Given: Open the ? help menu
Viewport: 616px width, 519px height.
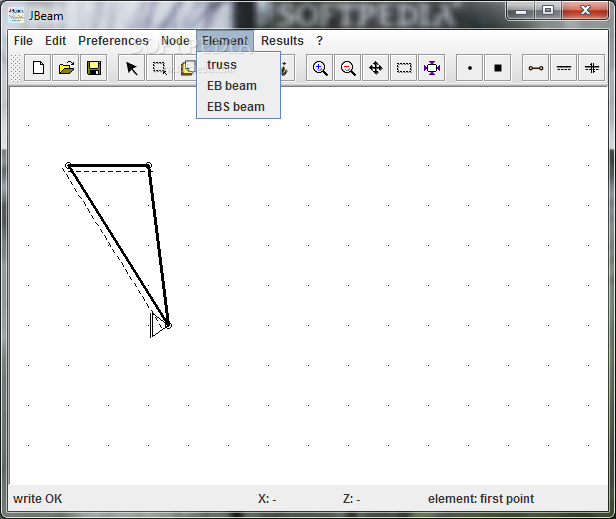Looking at the screenshot, I should (x=319, y=40).
